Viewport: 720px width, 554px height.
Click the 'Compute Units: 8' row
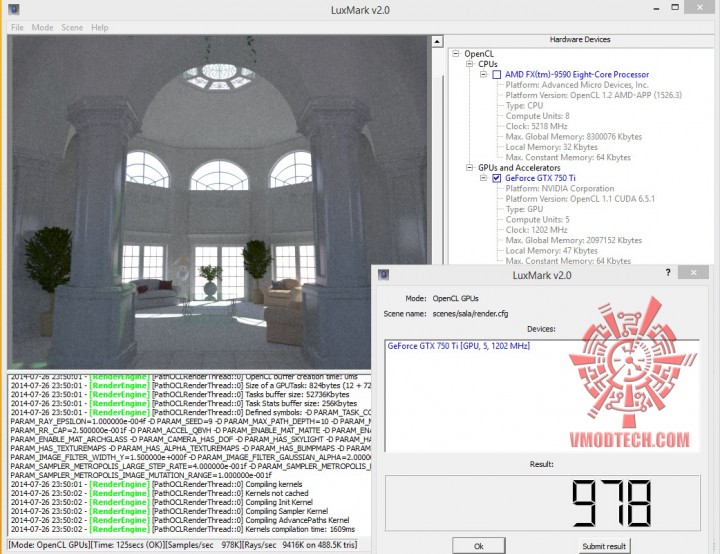tap(537, 116)
